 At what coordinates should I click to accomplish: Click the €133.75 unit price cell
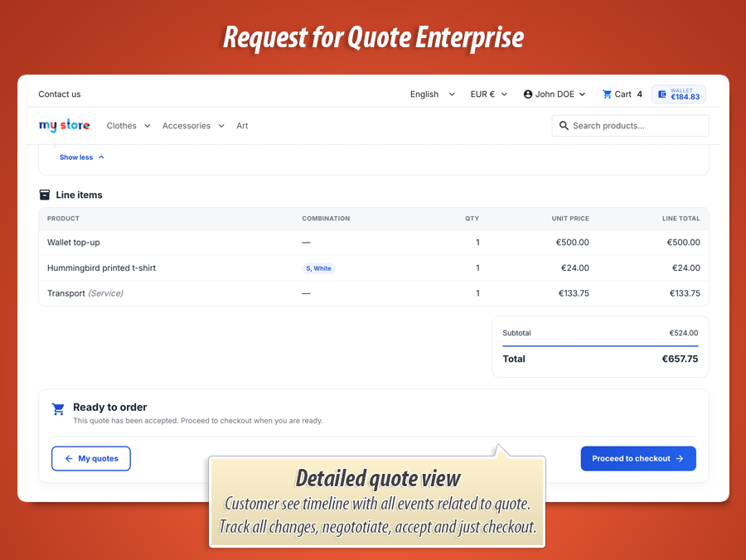574,293
